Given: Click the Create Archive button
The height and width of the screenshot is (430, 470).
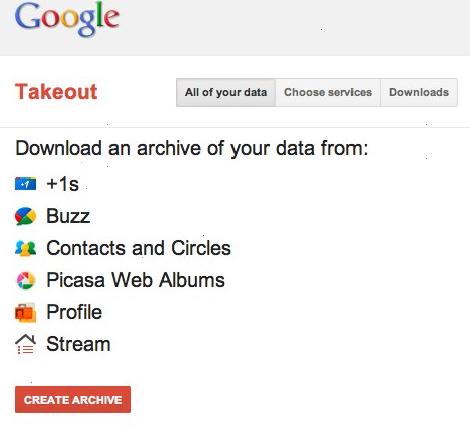Looking at the screenshot, I should pos(73,399).
